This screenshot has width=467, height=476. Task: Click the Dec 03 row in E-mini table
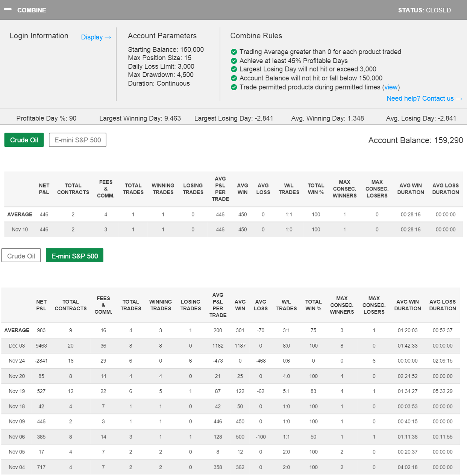click(x=17, y=346)
